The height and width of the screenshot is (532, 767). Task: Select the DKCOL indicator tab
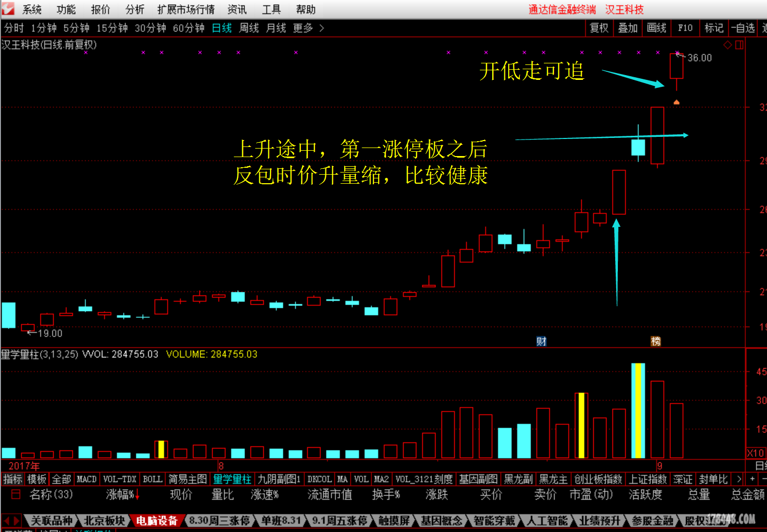click(x=320, y=479)
